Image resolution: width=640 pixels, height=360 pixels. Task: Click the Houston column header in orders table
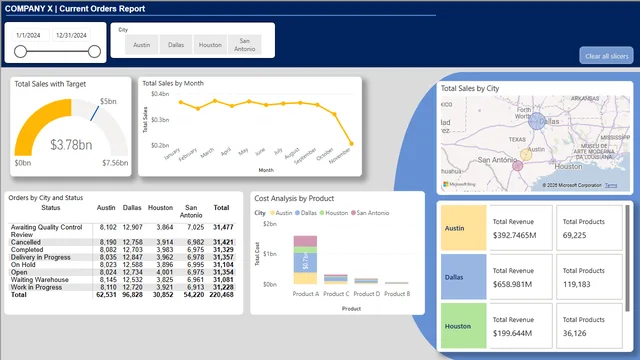(x=160, y=208)
